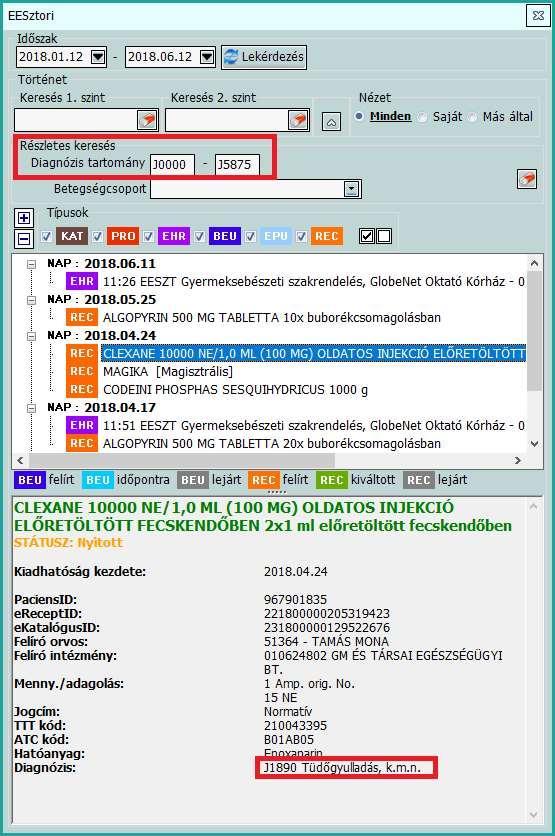Collapse the NAP 2018.05.25 node
This screenshot has width=555, height=836.
pos(31,300)
